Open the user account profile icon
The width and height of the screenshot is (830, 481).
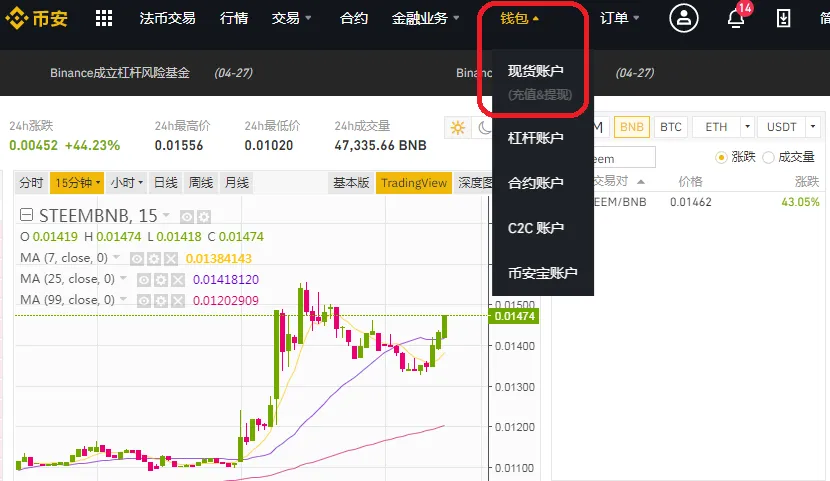683,18
